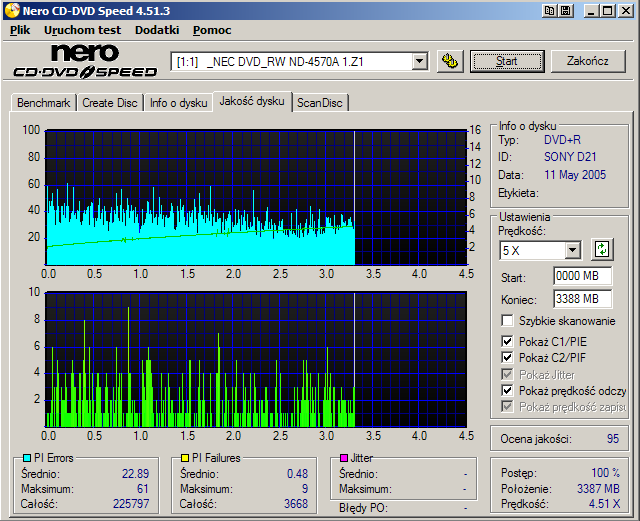This screenshot has width=640, height=521.
Task: Click PI Errors Całość value 225797
Action: click(131, 504)
